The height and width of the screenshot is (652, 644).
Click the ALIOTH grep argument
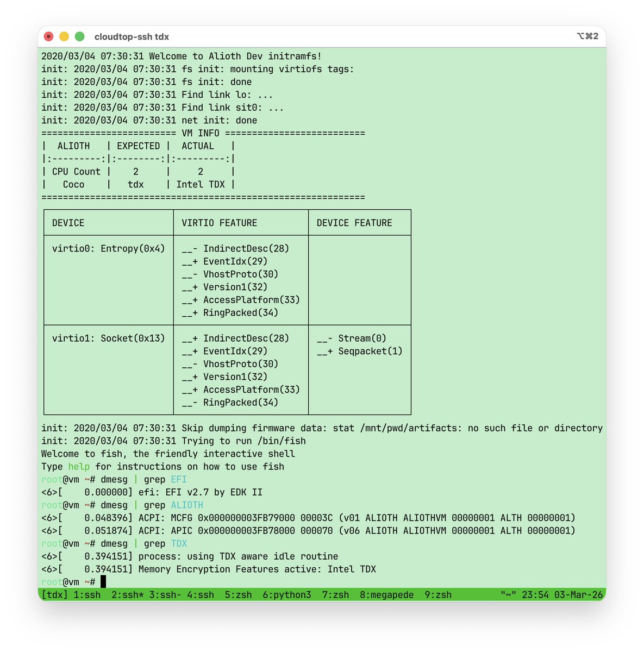pos(187,505)
